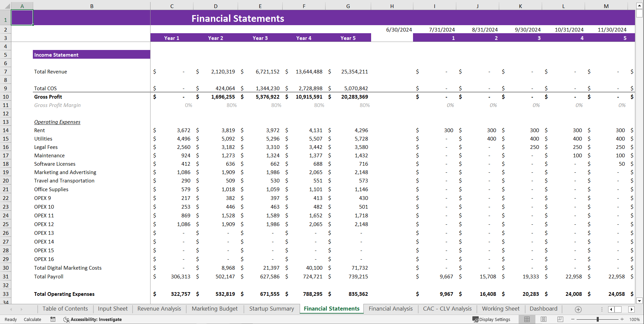Select column H header
This screenshot has height=324, width=644.
(392, 6)
